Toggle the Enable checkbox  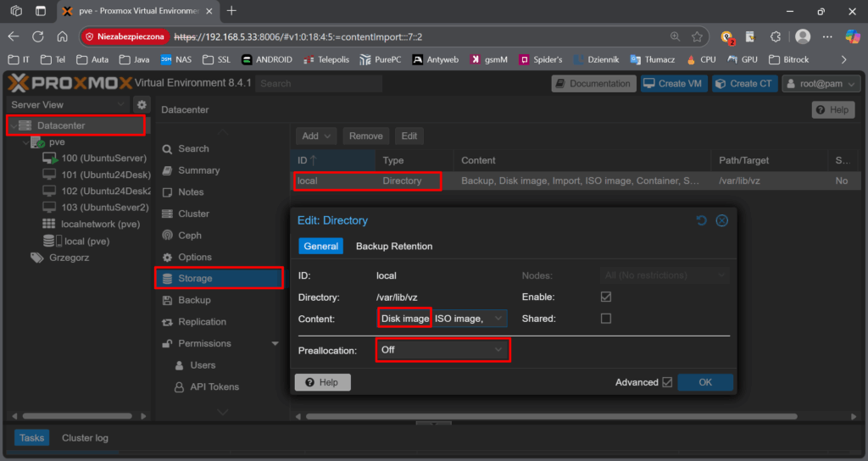tap(606, 297)
